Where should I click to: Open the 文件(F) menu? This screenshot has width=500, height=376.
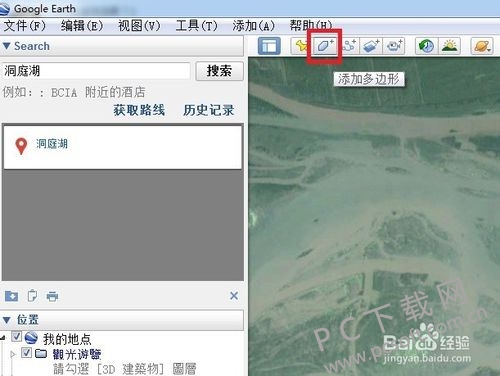24,25
